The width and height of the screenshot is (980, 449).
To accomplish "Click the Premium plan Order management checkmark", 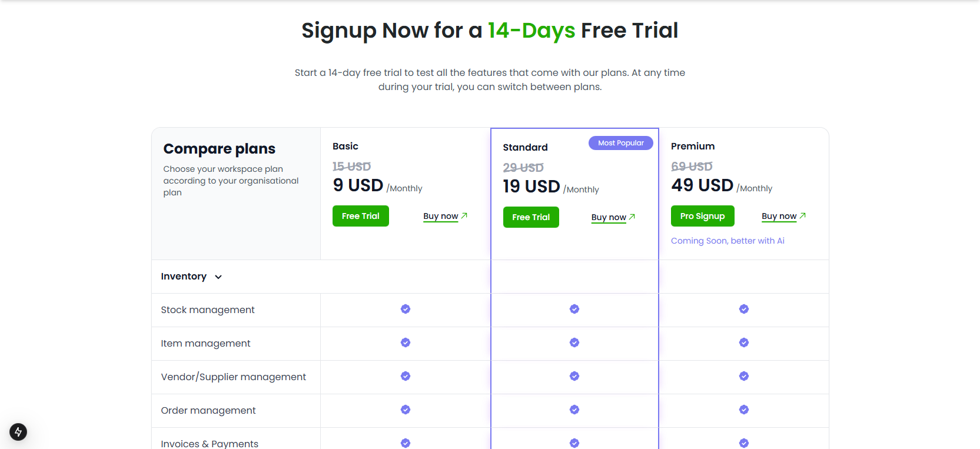I will [x=744, y=410].
